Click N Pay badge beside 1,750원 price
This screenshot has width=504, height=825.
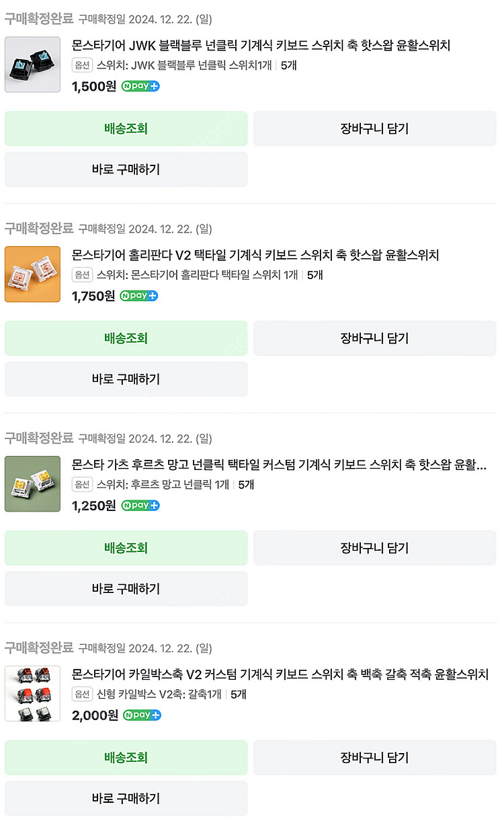(x=139, y=296)
